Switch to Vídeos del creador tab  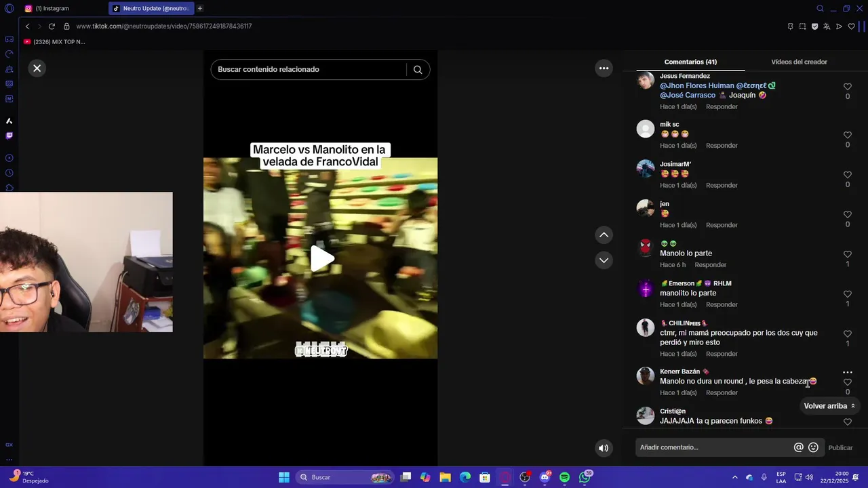click(x=799, y=62)
